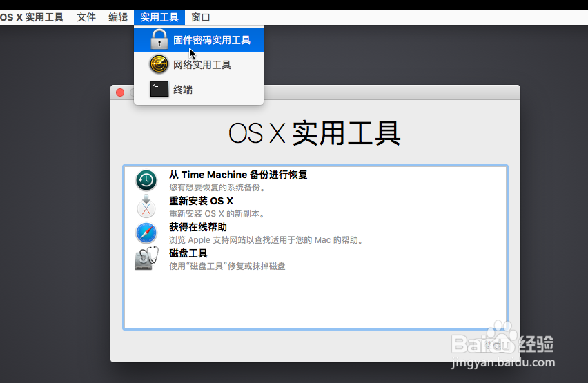Open the 窗口 menu
This screenshot has height=383, width=588.
click(x=201, y=17)
